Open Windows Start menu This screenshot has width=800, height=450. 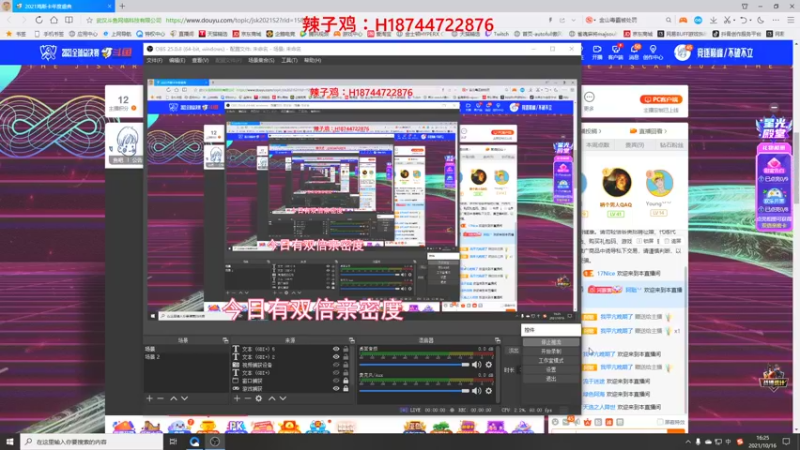10,442
